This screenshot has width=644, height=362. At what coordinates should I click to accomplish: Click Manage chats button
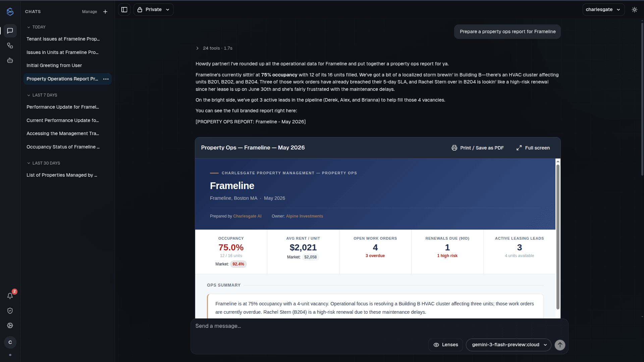pos(90,12)
